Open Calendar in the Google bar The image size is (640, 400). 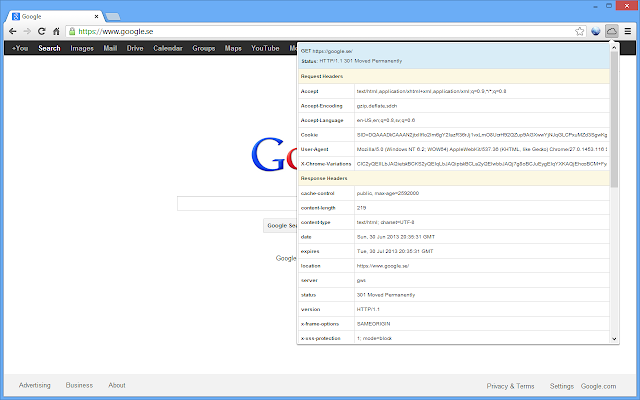pyautogui.click(x=168, y=48)
